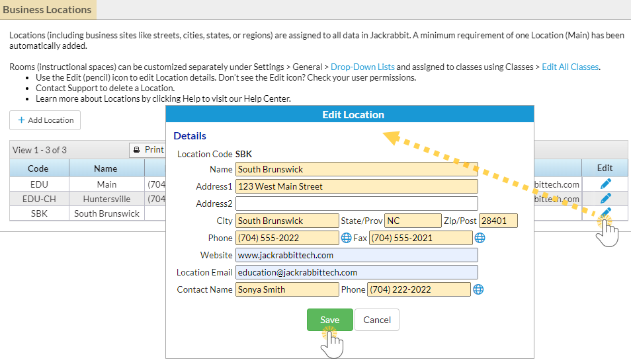Select the EDU-CH code cell
Viewport: 631px width, 364px height.
39,199
